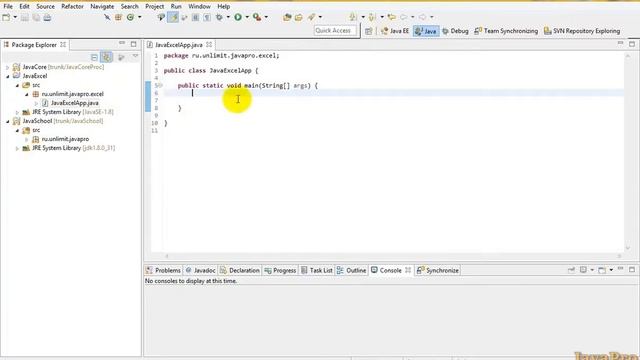Select the Package Explorer tab

34,45
